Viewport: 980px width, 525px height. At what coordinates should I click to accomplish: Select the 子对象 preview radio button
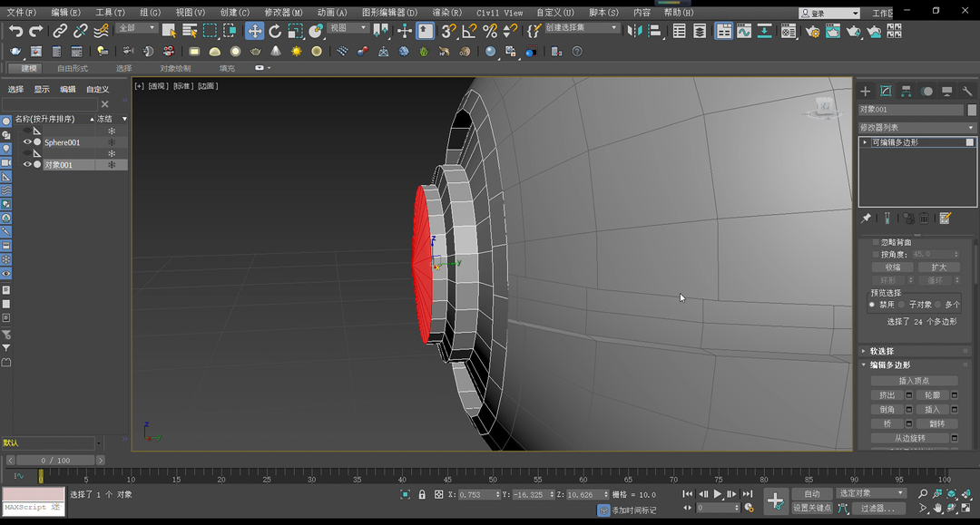904,305
